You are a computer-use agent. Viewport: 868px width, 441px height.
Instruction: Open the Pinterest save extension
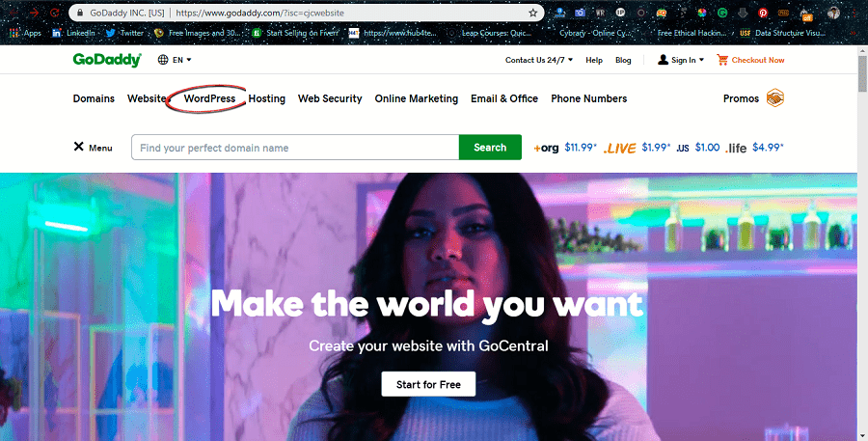[763, 13]
